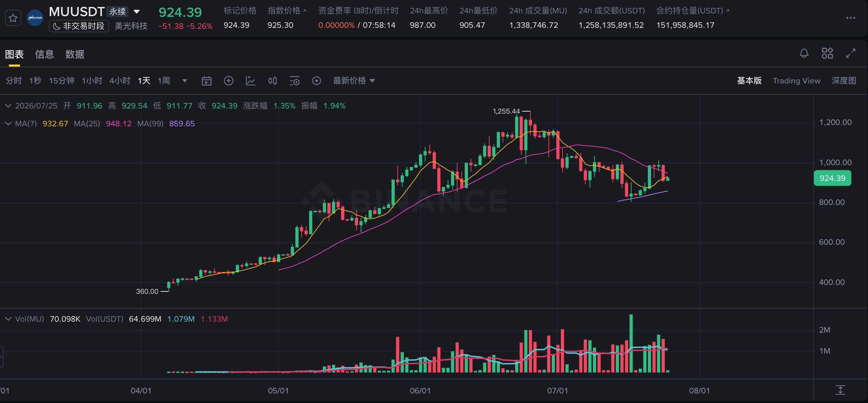Screen dimensions: 868x403
Task: Click the 永续 contract type label
Action: [x=117, y=12]
